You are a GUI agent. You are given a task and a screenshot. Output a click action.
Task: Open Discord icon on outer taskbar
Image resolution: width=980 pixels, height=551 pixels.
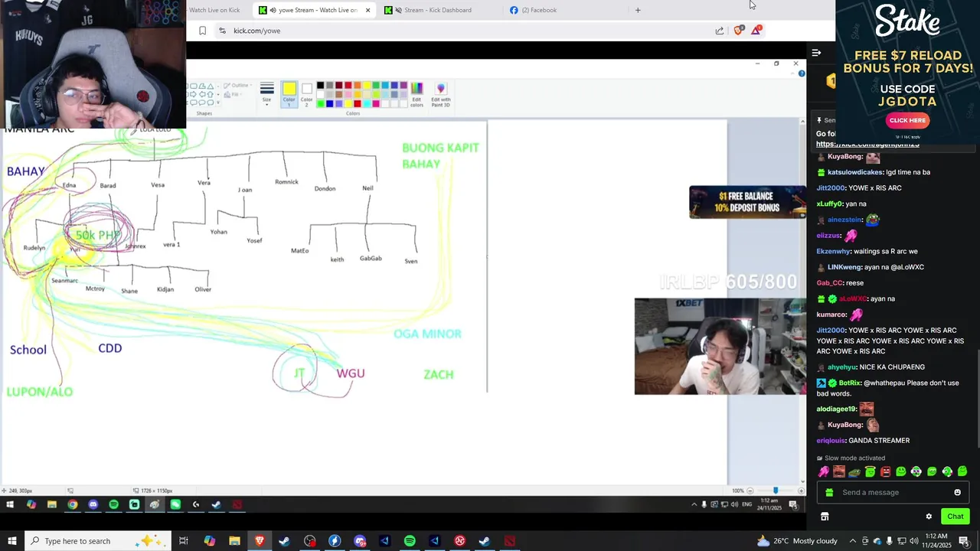(x=360, y=541)
